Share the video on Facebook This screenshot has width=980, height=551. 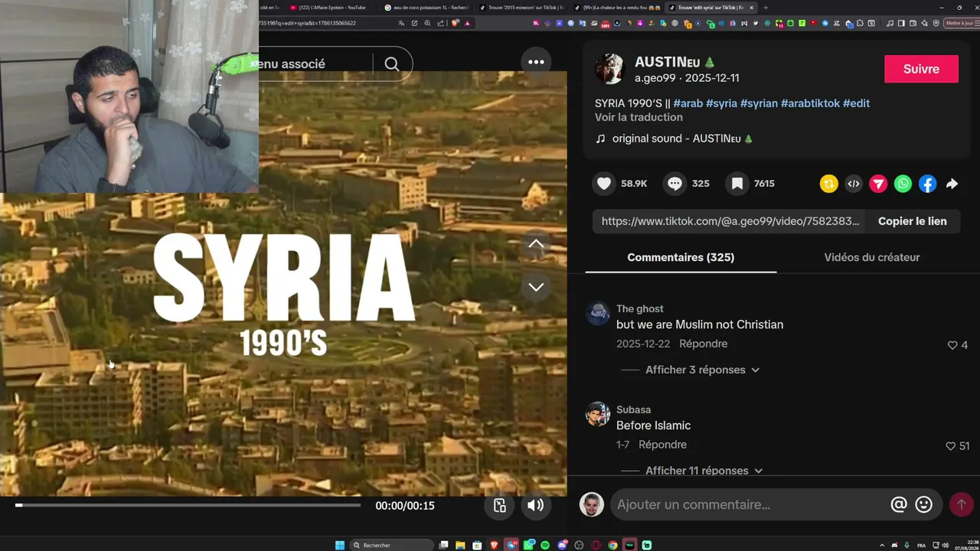click(x=927, y=184)
